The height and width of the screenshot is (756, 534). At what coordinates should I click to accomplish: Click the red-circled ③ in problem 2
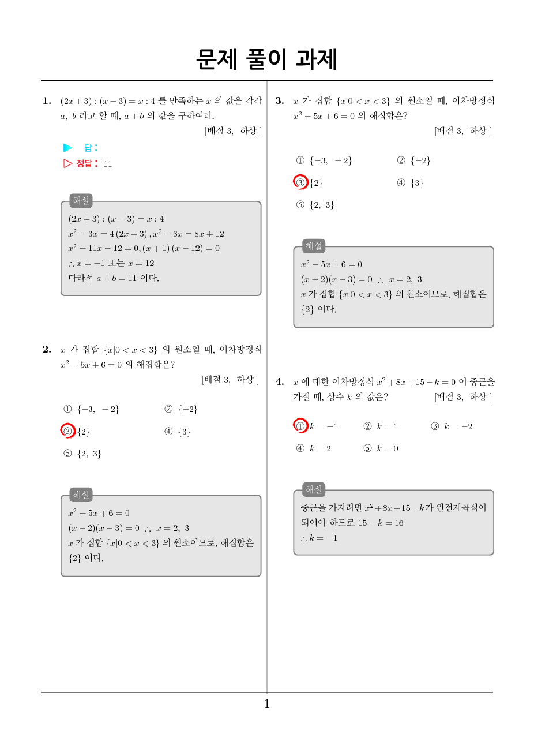coord(68,431)
